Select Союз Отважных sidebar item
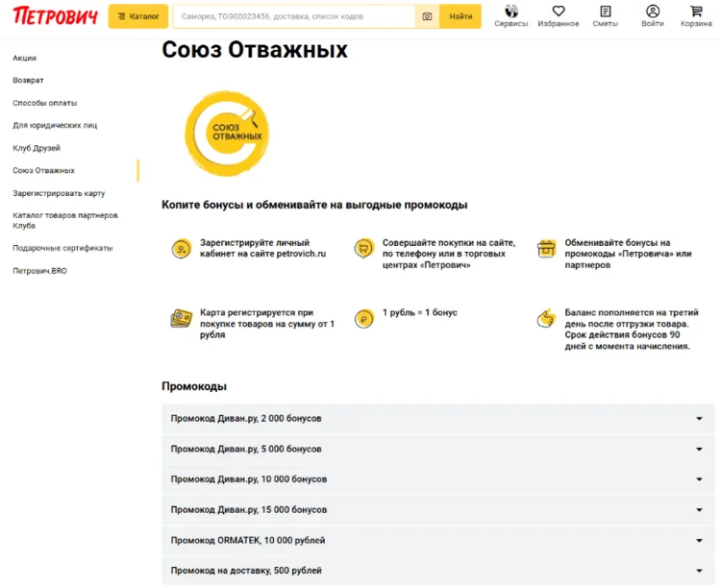Viewport: 721px width, 588px height. coord(43,171)
